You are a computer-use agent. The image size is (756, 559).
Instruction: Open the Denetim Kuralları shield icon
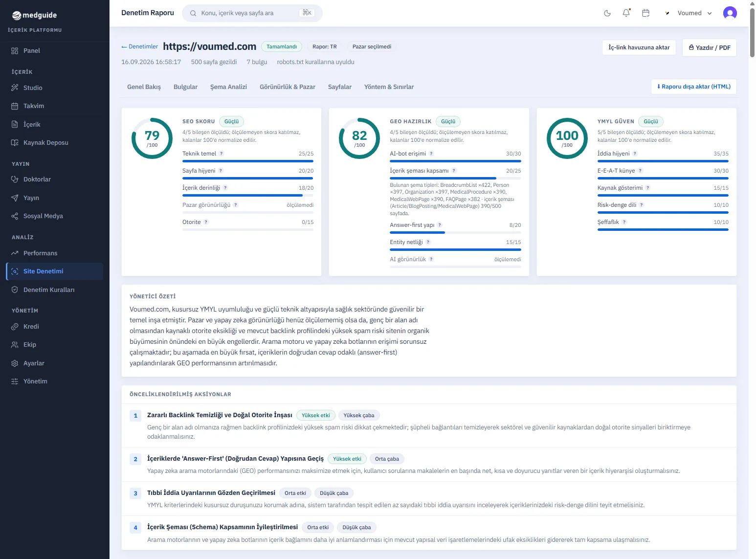(15, 290)
